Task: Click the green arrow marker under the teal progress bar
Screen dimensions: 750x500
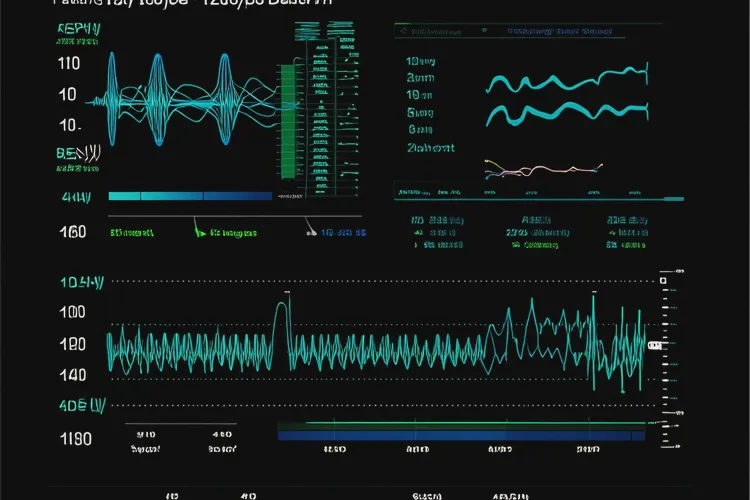Action: [x=199, y=232]
